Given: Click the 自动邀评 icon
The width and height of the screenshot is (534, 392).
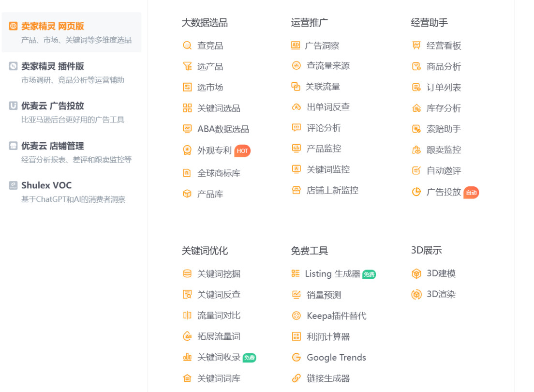Looking at the screenshot, I should (416, 170).
